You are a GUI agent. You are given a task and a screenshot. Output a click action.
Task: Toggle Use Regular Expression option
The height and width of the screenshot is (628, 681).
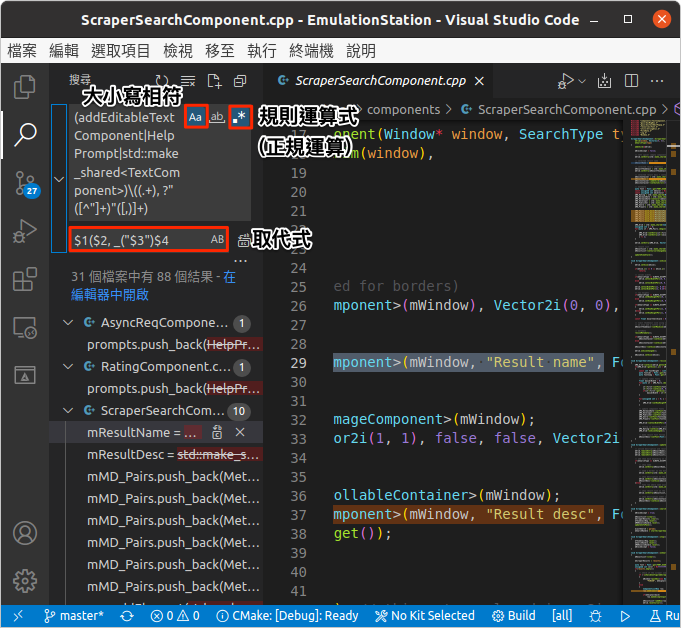tap(240, 117)
